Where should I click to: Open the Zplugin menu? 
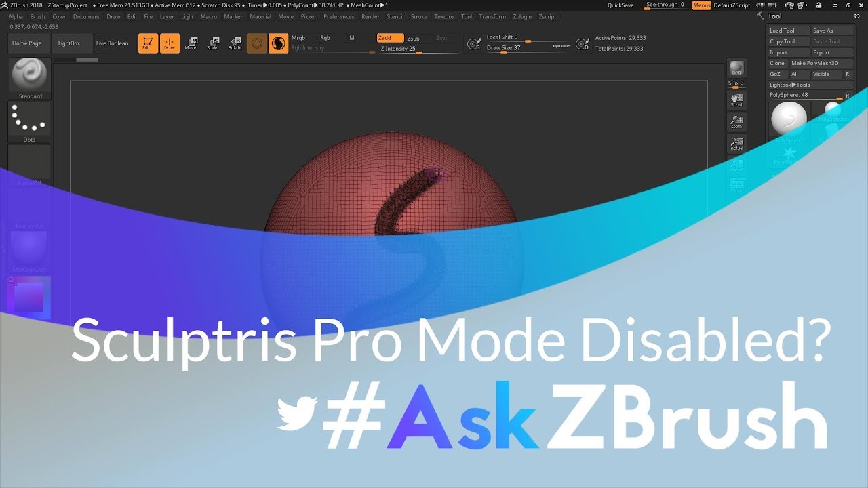[522, 16]
